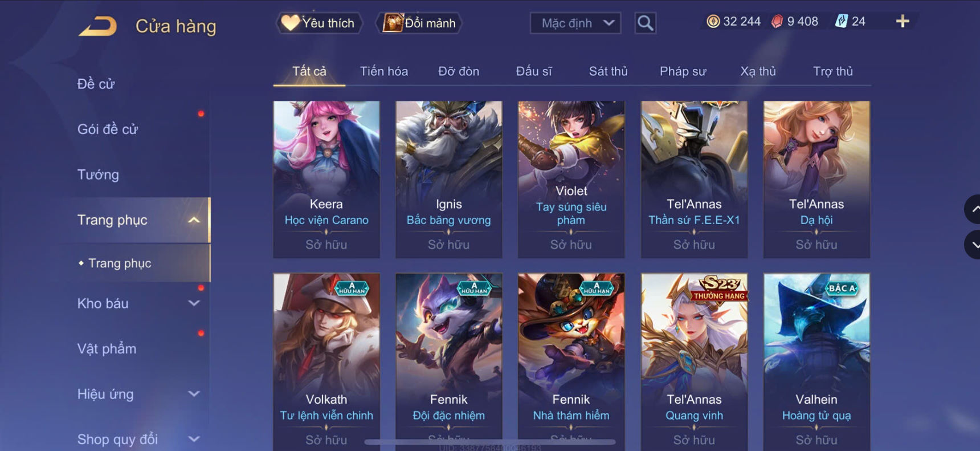Screen dimensions: 980x451
Task: Collapse the Trang phục sidebar section
Action: tap(194, 220)
